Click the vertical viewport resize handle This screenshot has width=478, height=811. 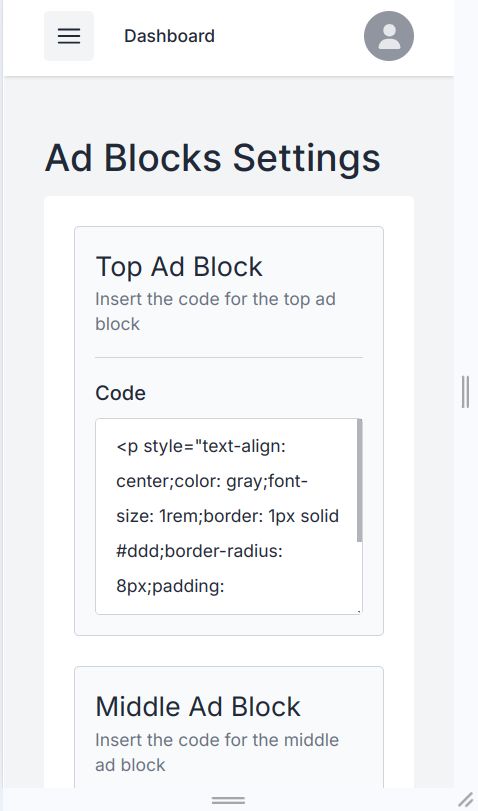(466, 392)
